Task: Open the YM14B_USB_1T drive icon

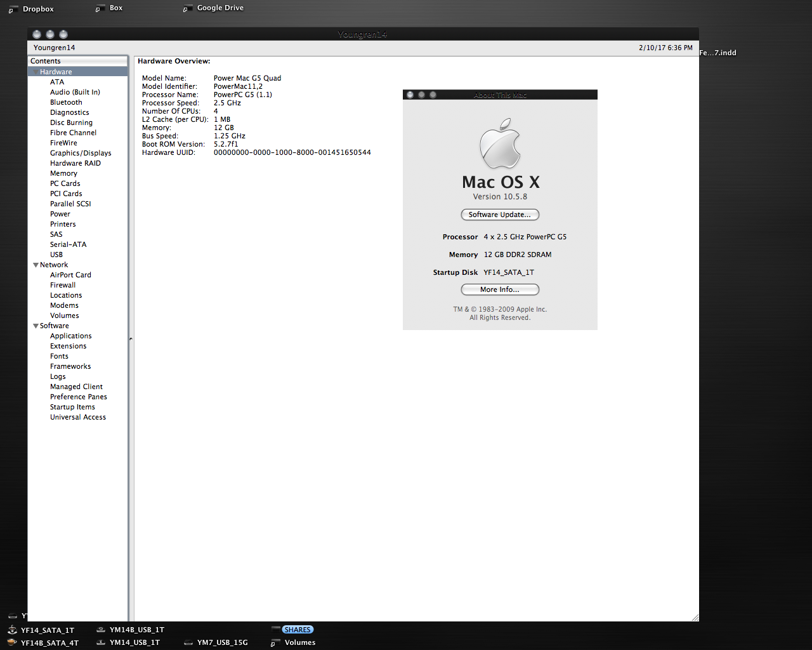Action: (x=101, y=630)
